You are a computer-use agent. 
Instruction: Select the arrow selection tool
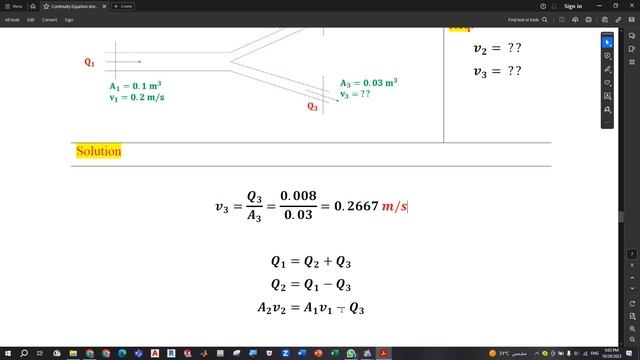(x=607, y=42)
